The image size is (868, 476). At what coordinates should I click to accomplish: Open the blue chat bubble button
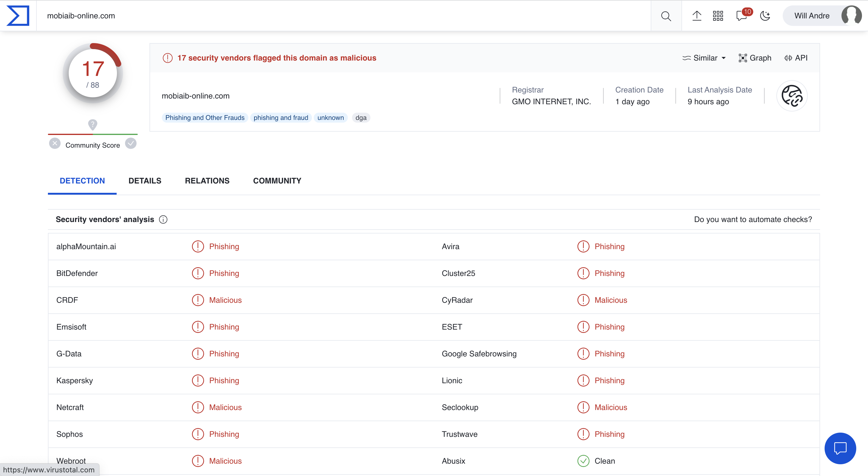(840, 448)
